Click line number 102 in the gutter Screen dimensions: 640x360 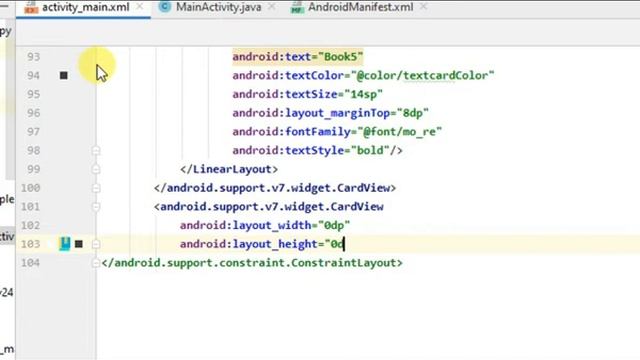(x=31, y=225)
